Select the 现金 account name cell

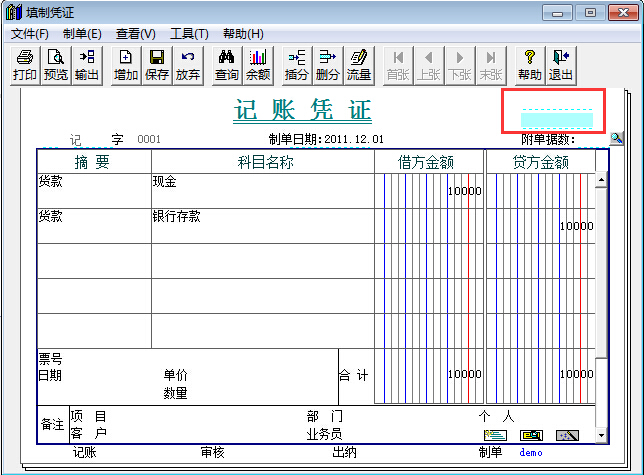tap(262, 191)
